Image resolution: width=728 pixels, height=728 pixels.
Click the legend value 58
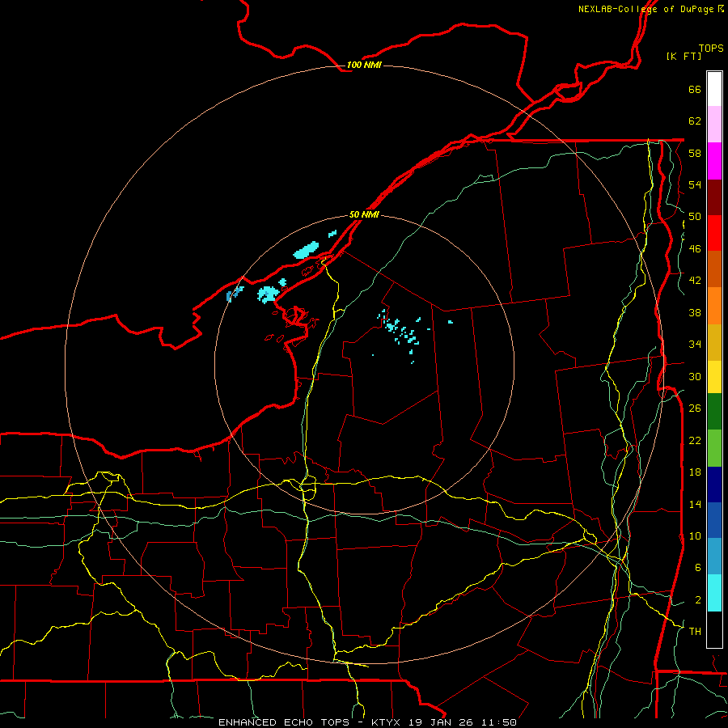695,153
